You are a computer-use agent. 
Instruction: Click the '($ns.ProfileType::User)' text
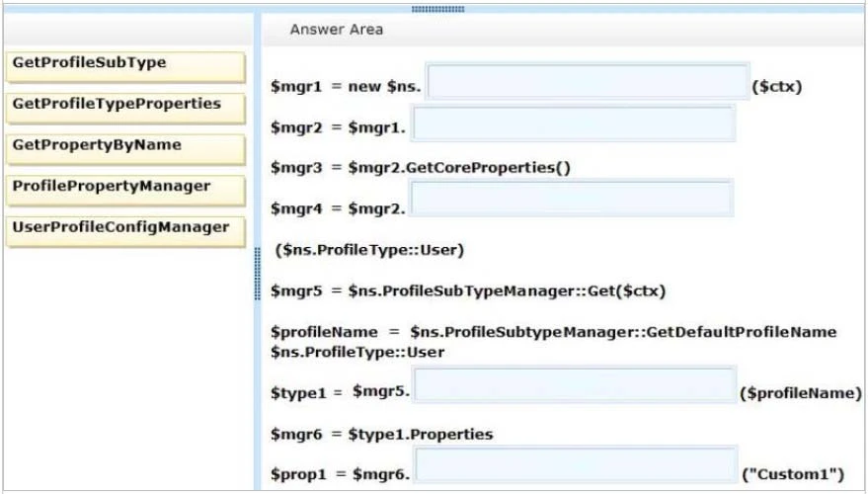coord(368,250)
